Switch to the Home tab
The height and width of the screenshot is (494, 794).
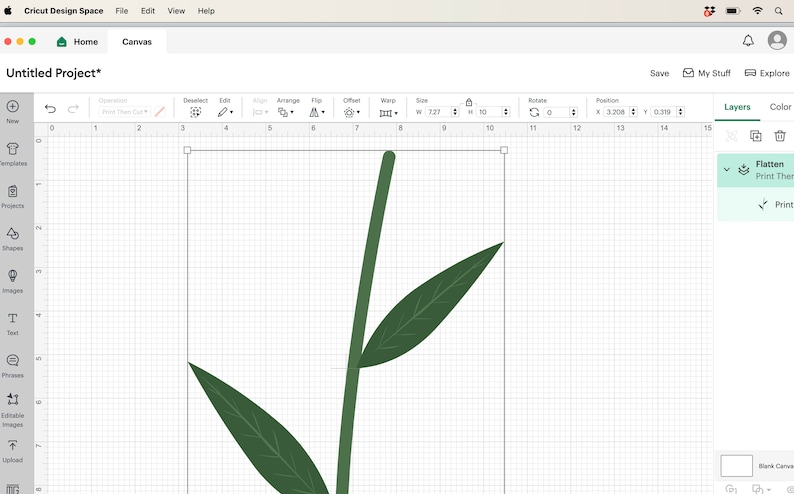[77, 42]
